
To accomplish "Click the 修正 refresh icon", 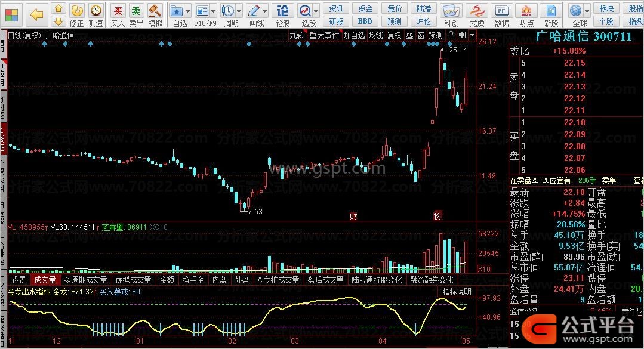I will coord(77,11).
